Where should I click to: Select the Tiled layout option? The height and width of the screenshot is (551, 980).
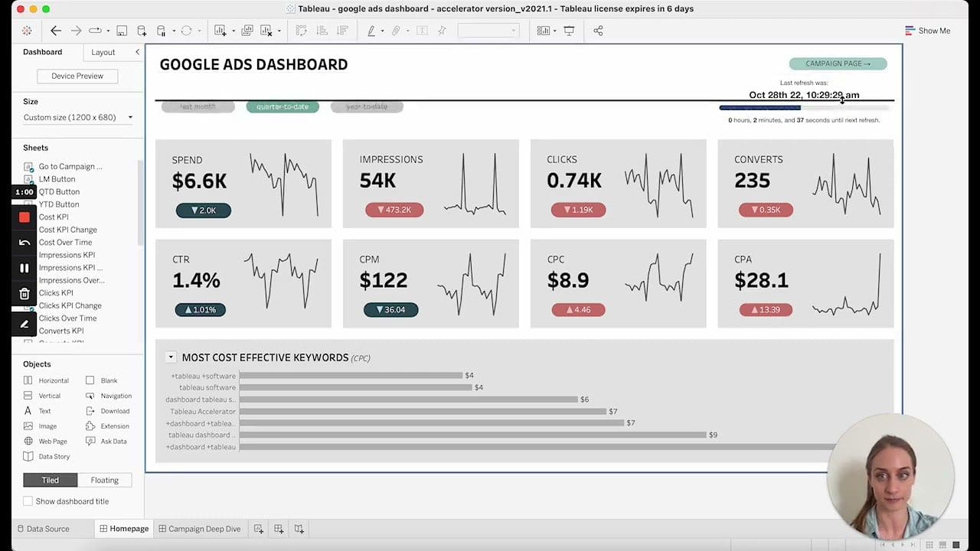(51, 480)
